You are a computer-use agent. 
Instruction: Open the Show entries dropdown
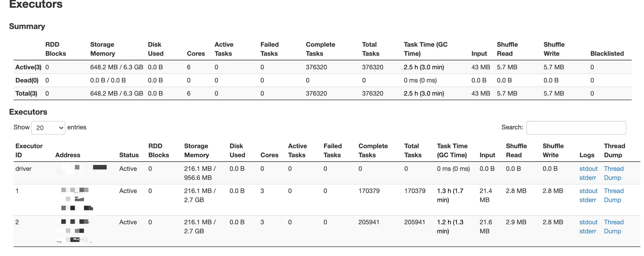[x=48, y=128]
